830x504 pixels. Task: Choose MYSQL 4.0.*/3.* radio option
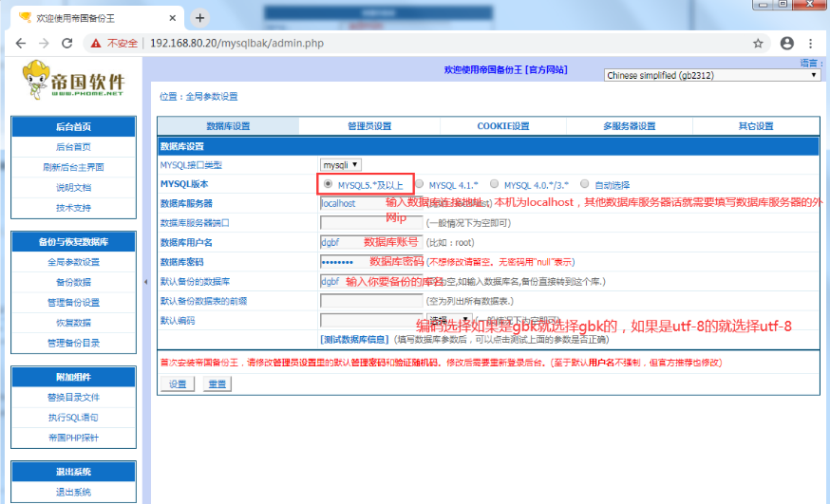[x=494, y=185]
